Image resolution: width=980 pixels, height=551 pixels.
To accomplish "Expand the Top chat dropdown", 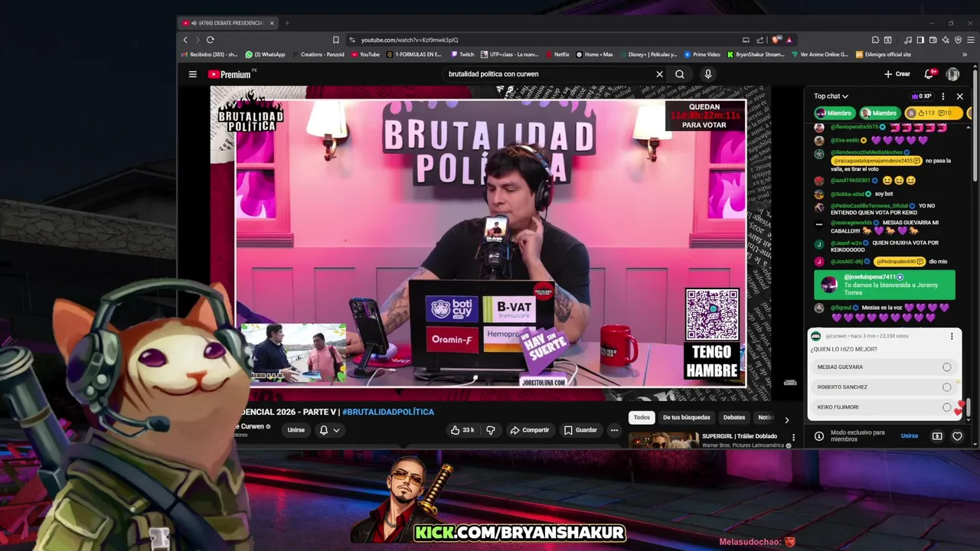I will (831, 96).
